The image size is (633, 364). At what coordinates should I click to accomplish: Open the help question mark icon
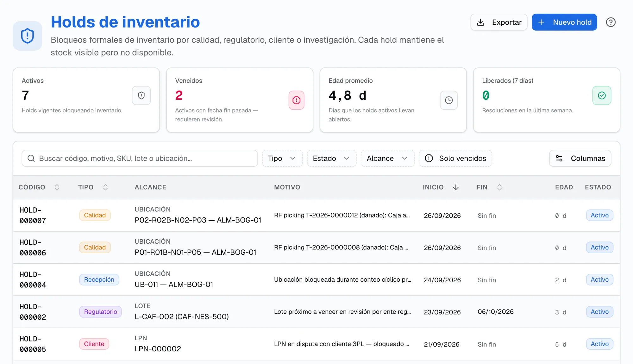[x=611, y=22]
